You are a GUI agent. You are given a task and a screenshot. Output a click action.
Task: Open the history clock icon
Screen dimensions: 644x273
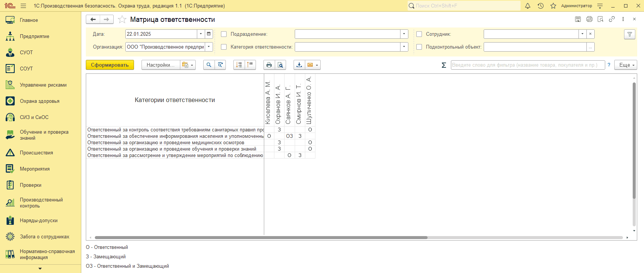(x=540, y=6)
